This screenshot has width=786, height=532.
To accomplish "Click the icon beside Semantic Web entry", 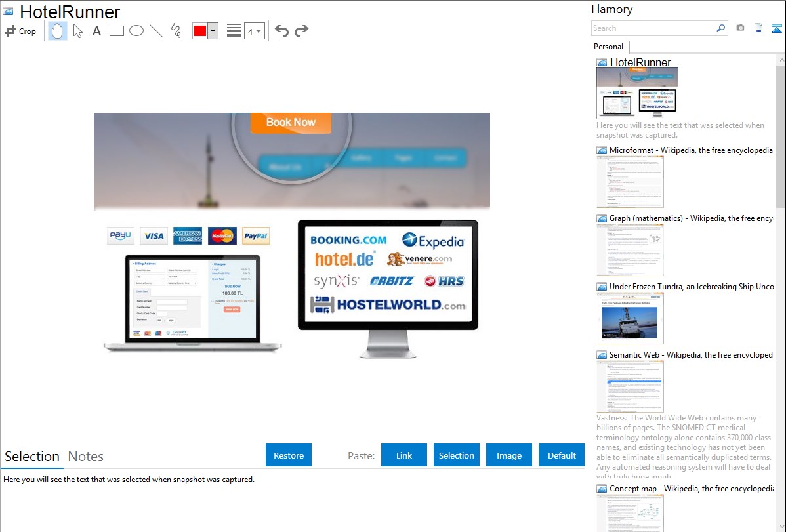I will point(602,355).
